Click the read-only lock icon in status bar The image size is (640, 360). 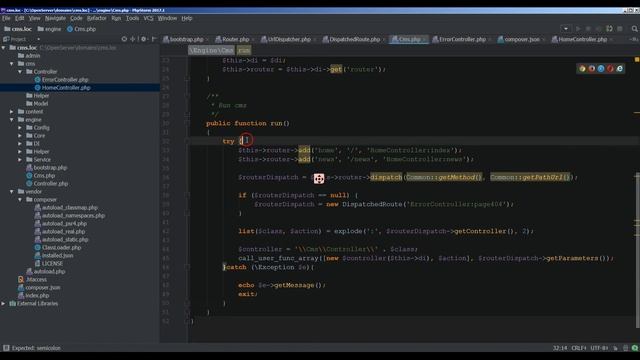(616, 348)
